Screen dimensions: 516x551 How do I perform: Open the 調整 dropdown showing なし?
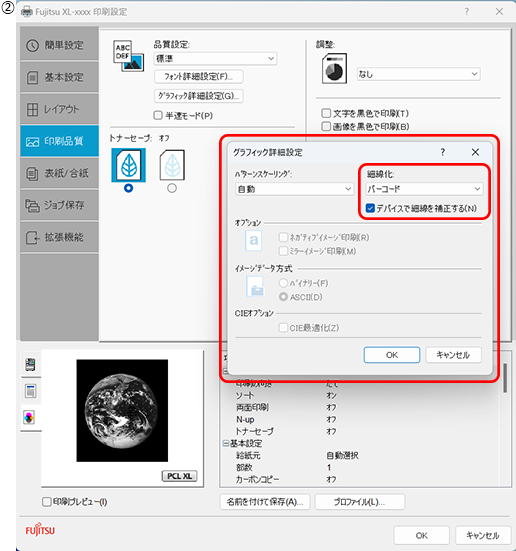[418, 74]
